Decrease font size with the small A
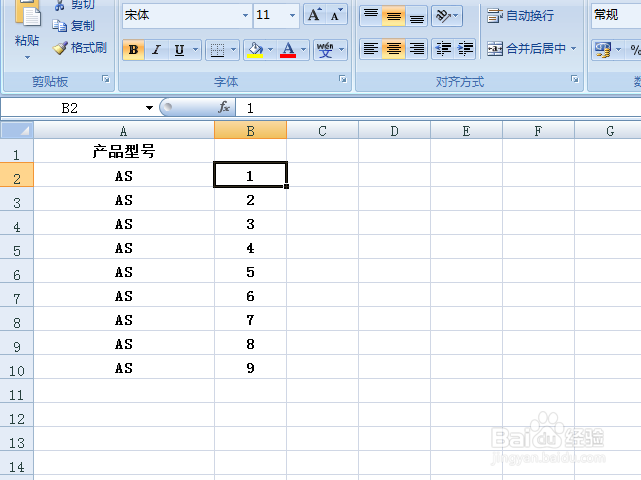 click(336, 15)
